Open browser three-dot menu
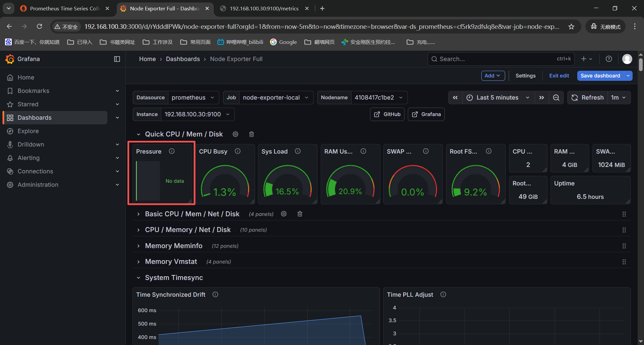The height and width of the screenshot is (345, 644). pyautogui.click(x=635, y=26)
